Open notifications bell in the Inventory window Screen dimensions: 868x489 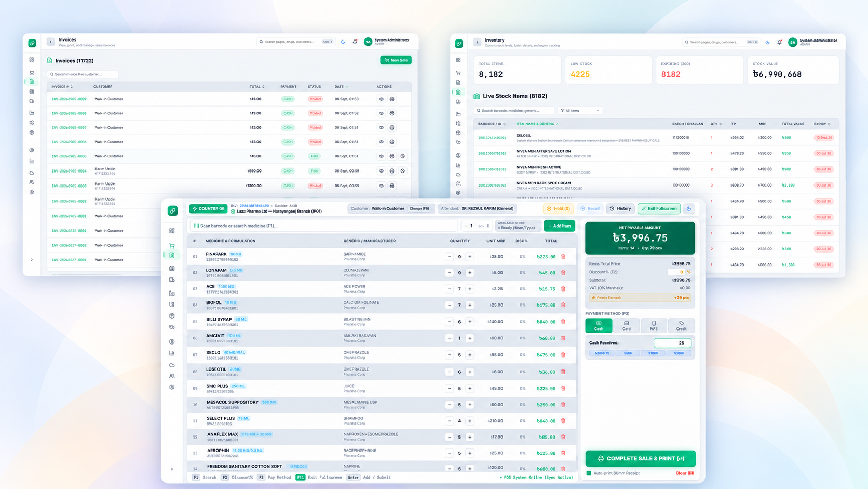pyautogui.click(x=779, y=42)
